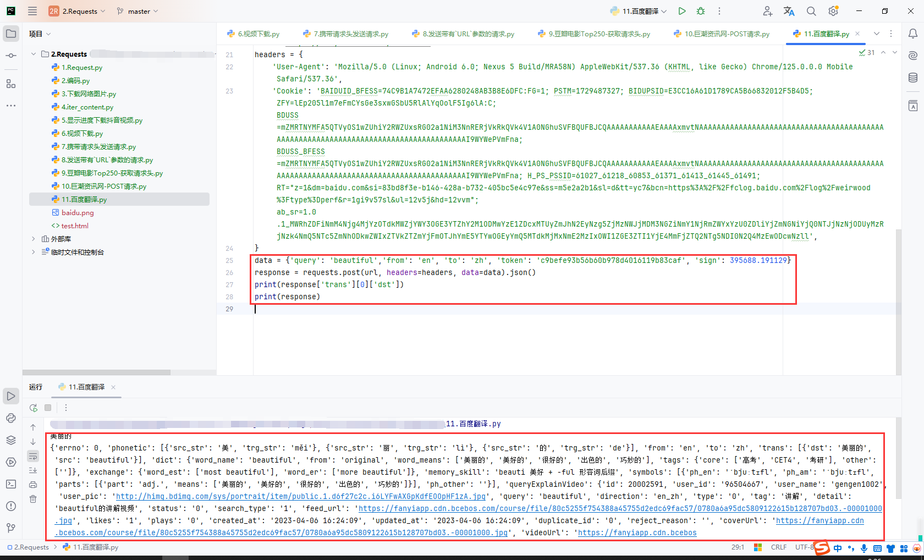The height and width of the screenshot is (560, 924).
Task: Click the project panel horizontal scrollbar
Action: pyautogui.click(x=96, y=372)
